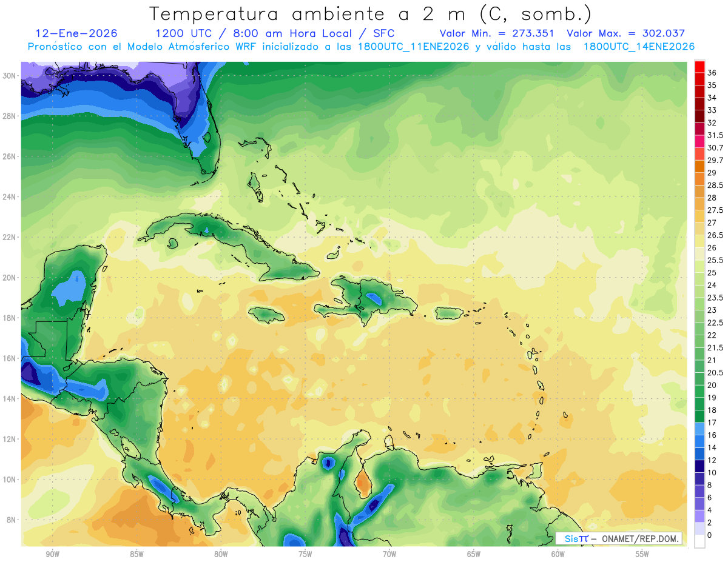Click the '20N' latitude label
The image size is (728, 562).
(x=9, y=278)
